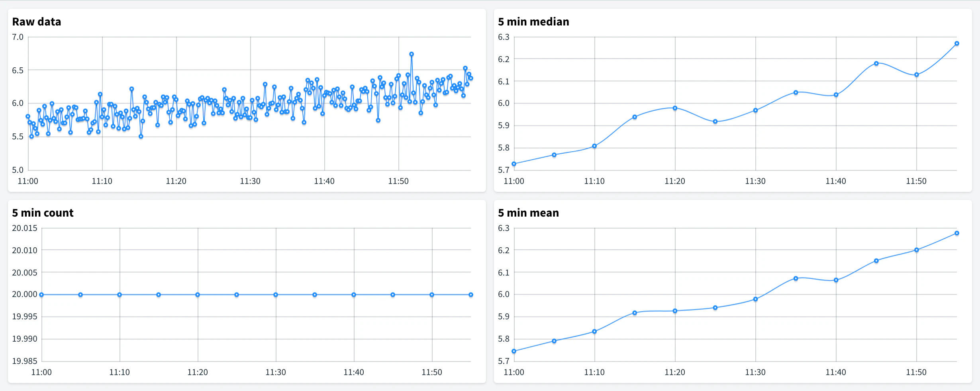The width and height of the screenshot is (980, 391).
Task: Click the 11:30 data point in 5 min mean chart
Action: 755,299
